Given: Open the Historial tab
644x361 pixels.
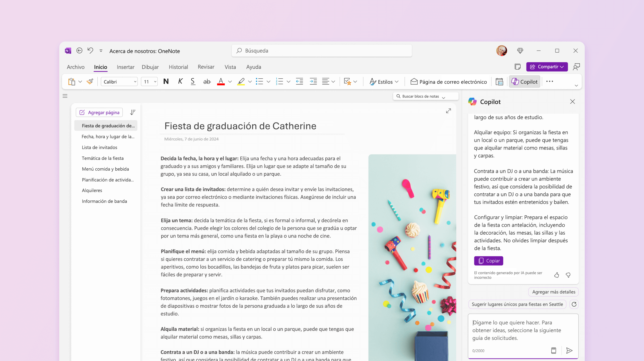Looking at the screenshot, I should click(178, 67).
